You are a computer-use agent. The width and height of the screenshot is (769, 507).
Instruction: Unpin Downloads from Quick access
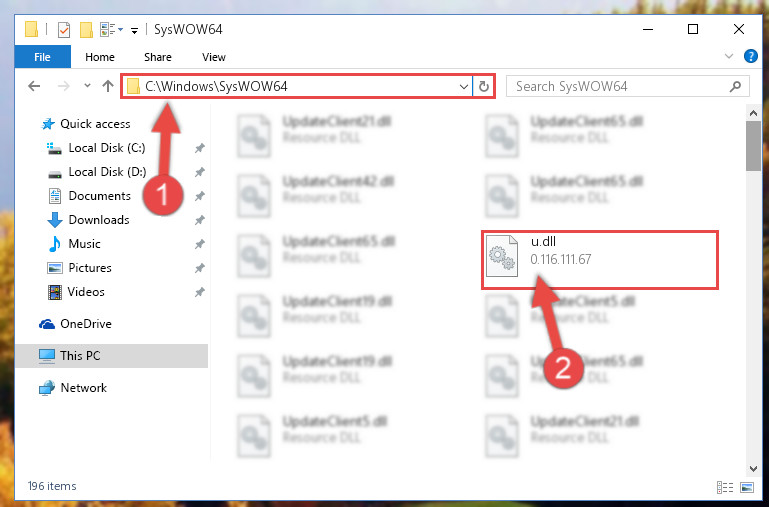(x=199, y=220)
